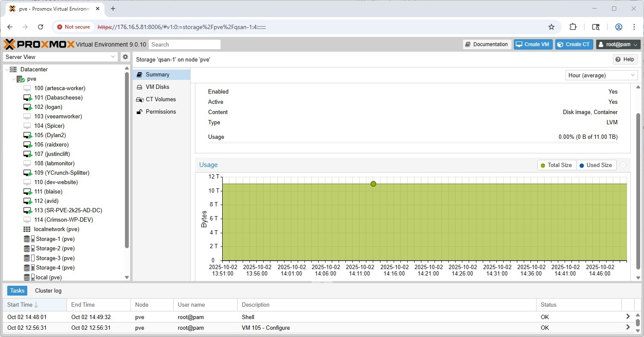Open the browser extensions puzzle icon

click(x=573, y=27)
